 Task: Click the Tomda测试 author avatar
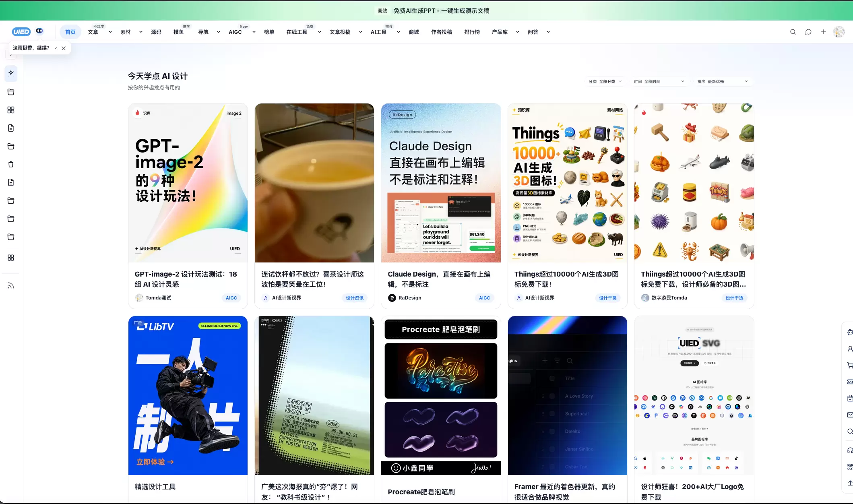coord(139,298)
